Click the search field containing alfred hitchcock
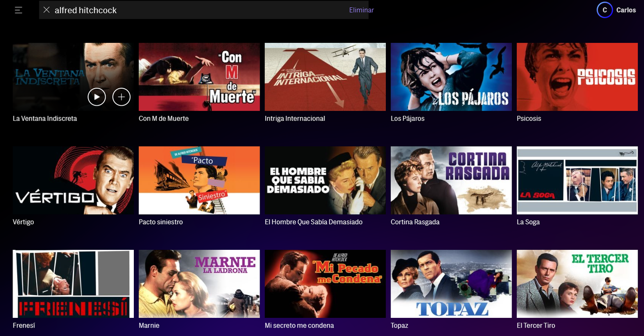 click(x=204, y=10)
